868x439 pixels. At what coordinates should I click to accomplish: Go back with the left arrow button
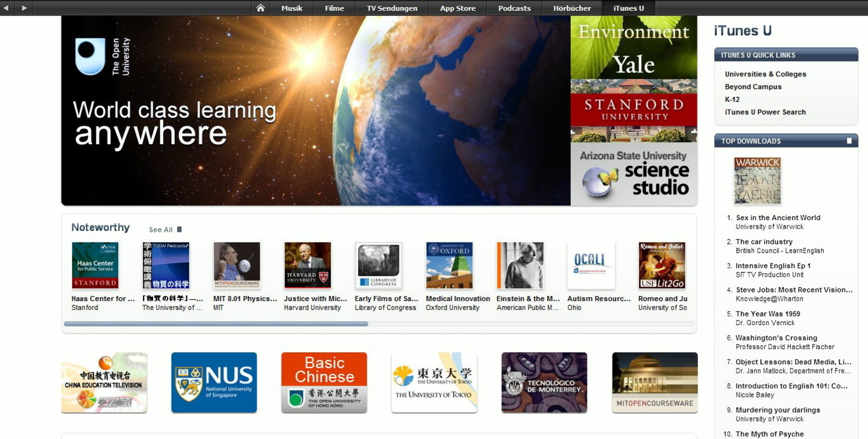(6, 8)
